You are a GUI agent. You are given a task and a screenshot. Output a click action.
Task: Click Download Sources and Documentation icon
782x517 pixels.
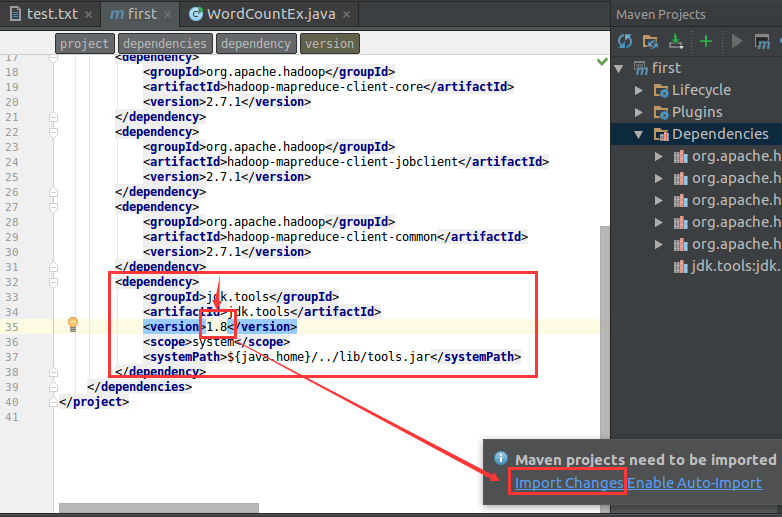675,41
